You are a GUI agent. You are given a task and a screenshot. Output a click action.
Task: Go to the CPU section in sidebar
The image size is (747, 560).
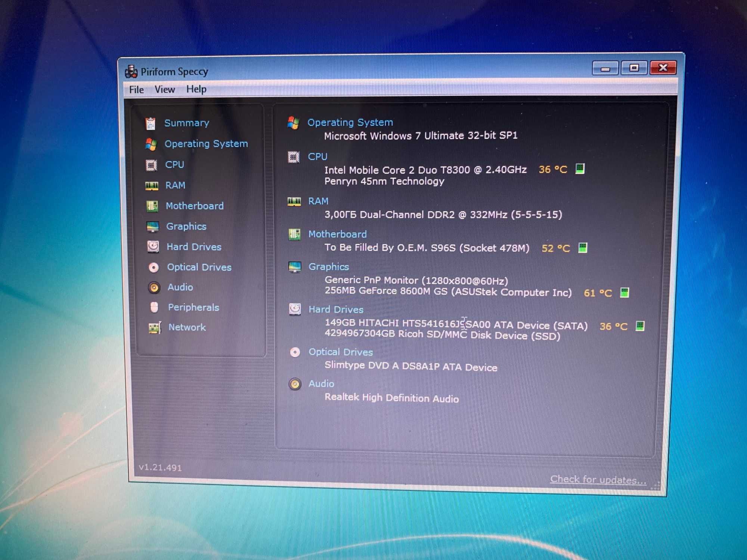pyautogui.click(x=174, y=165)
